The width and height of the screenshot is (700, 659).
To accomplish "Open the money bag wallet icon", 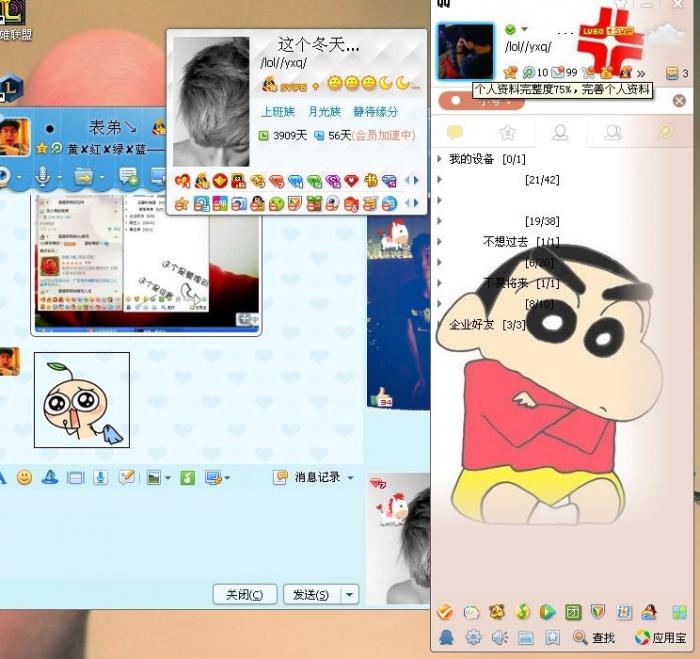I will click(x=606, y=72).
